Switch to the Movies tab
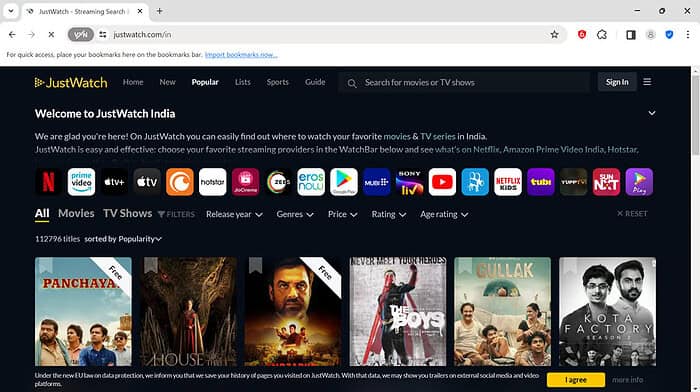 76,213
